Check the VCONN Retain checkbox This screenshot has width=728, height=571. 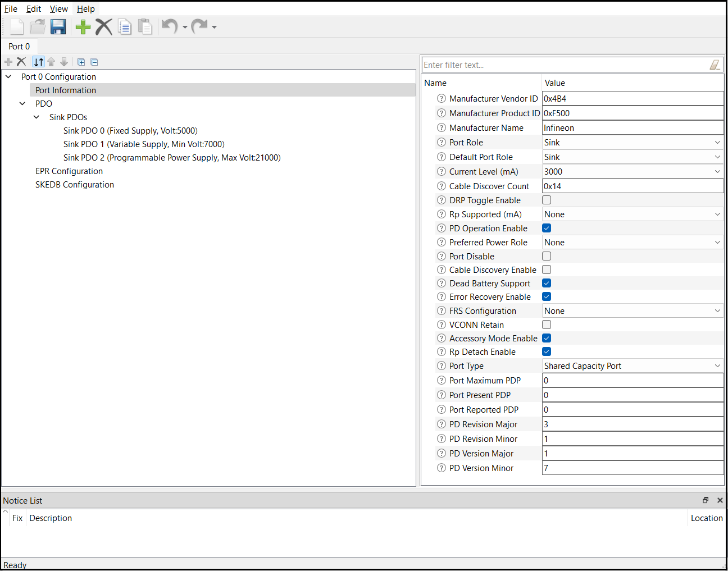pos(547,325)
